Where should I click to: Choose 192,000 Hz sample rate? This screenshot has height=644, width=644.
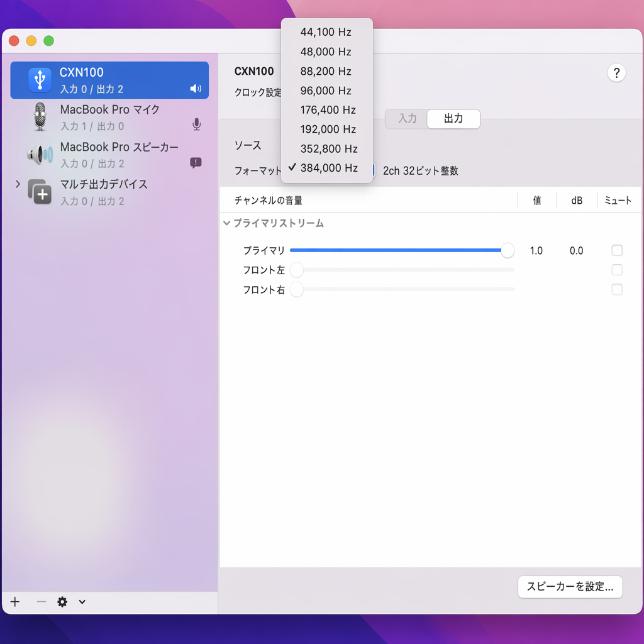point(327,129)
